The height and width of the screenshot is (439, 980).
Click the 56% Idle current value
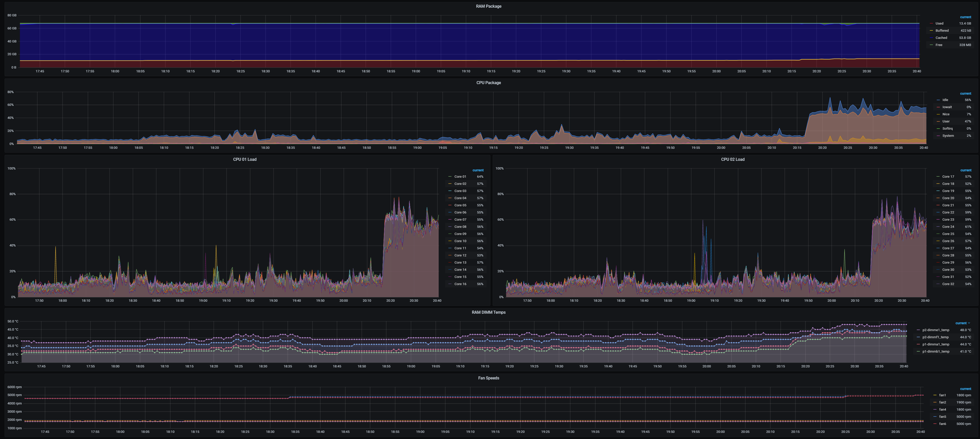pos(968,100)
